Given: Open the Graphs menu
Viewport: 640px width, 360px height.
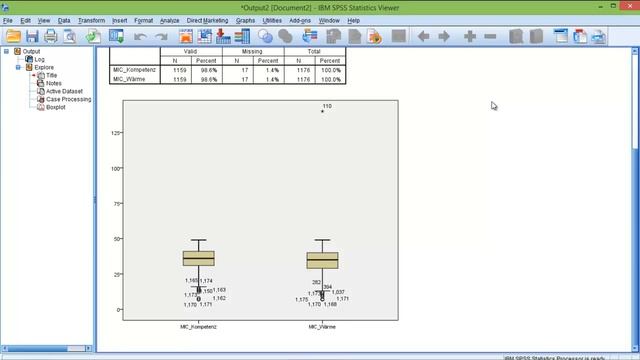Looking at the screenshot, I should 245,20.
